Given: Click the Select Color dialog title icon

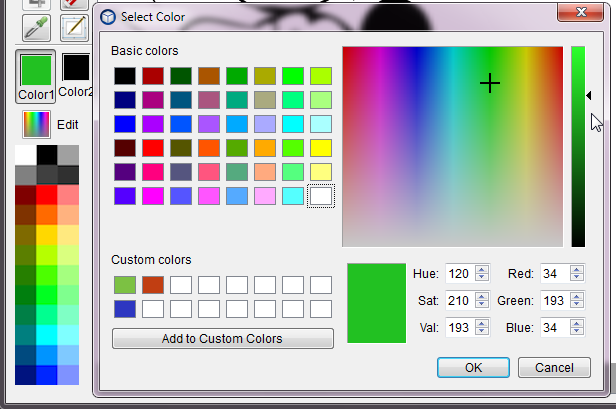Looking at the screenshot, I should 108,17.
